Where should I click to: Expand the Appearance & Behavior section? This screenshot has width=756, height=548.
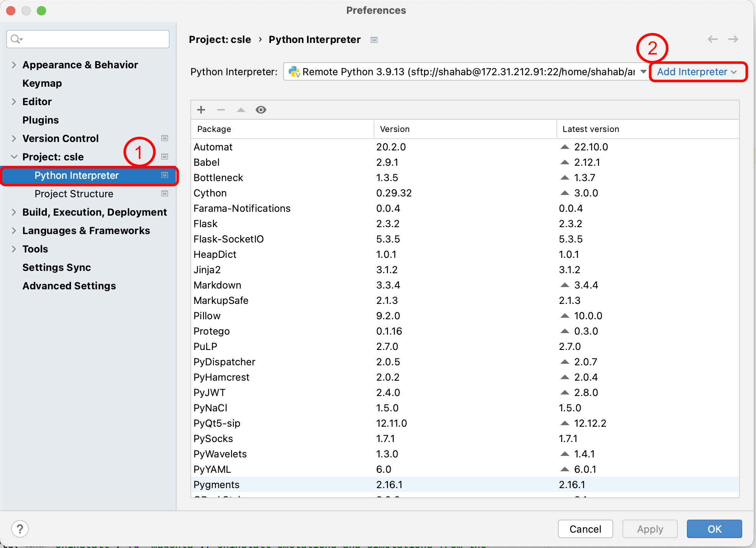click(14, 65)
